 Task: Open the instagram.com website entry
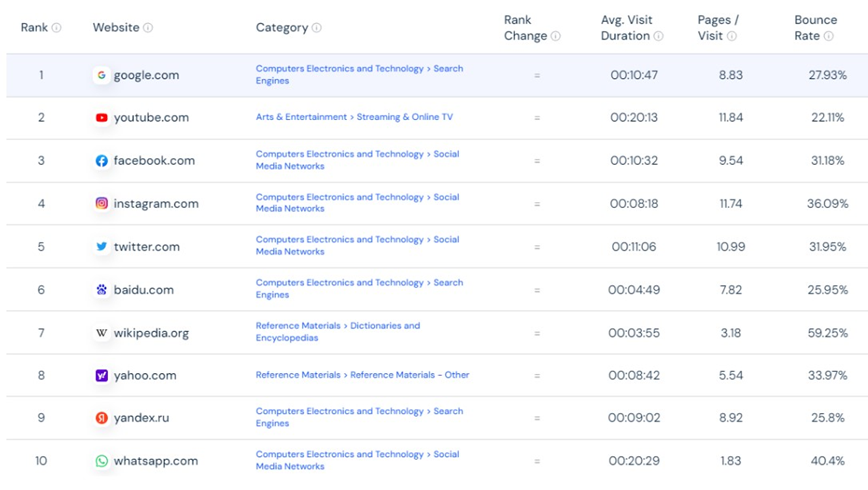(156, 204)
